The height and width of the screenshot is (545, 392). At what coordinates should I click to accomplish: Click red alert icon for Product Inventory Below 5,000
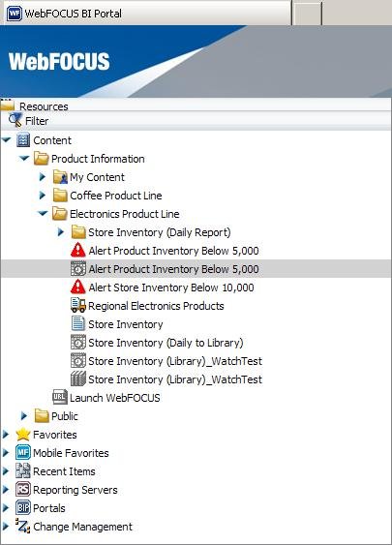coord(78,250)
